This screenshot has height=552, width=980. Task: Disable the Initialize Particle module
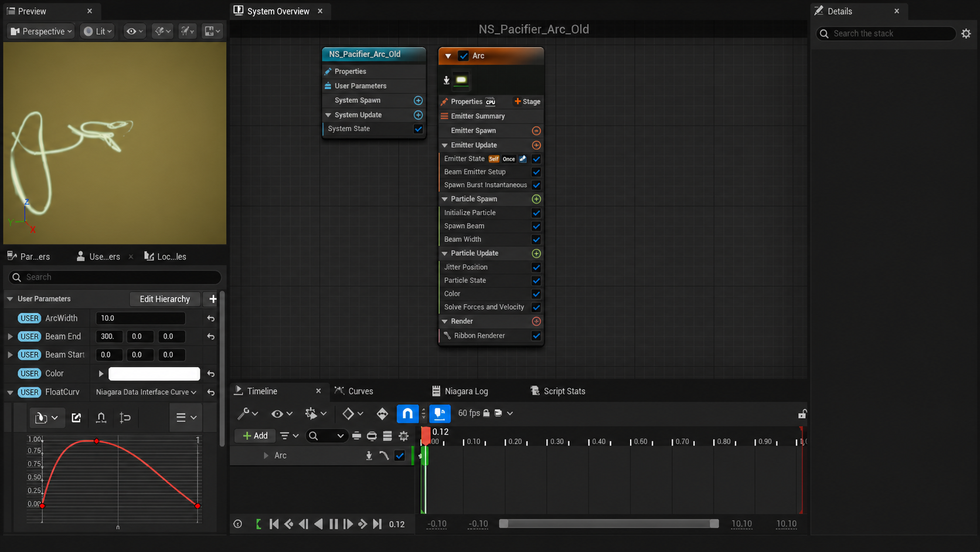coord(536,213)
